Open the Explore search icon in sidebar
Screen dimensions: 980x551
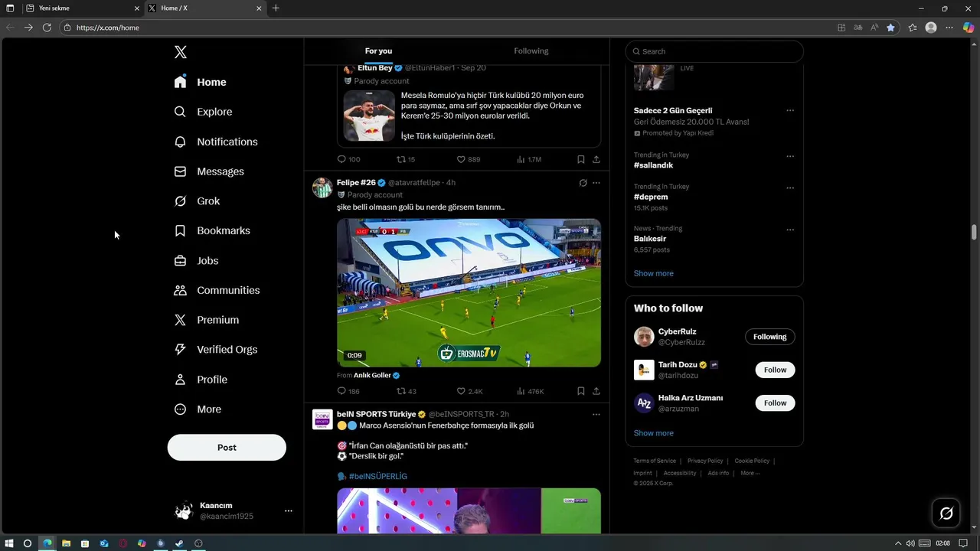click(x=180, y=112)
